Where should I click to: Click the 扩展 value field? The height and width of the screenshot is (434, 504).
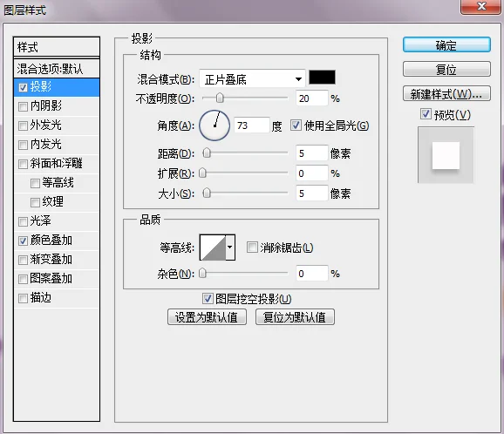(312, 173)
